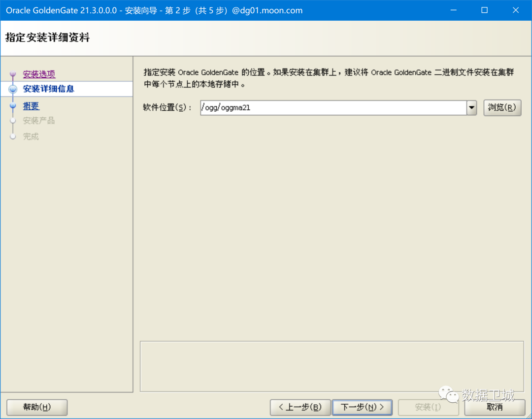Image resolution: width=532 pixels, height=419 pixels.
Task: Click the 安装产品 step label
Action: pyautogui.click(x=39, y=121)
